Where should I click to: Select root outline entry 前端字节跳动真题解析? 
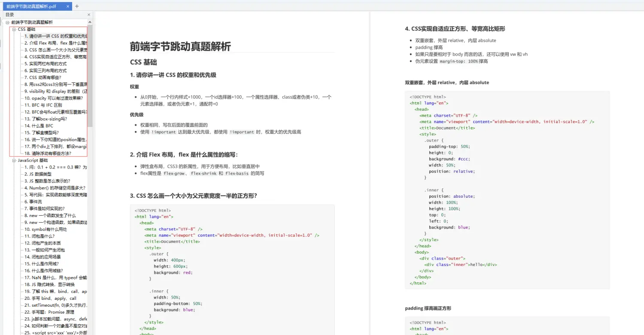tap(32, 22)
